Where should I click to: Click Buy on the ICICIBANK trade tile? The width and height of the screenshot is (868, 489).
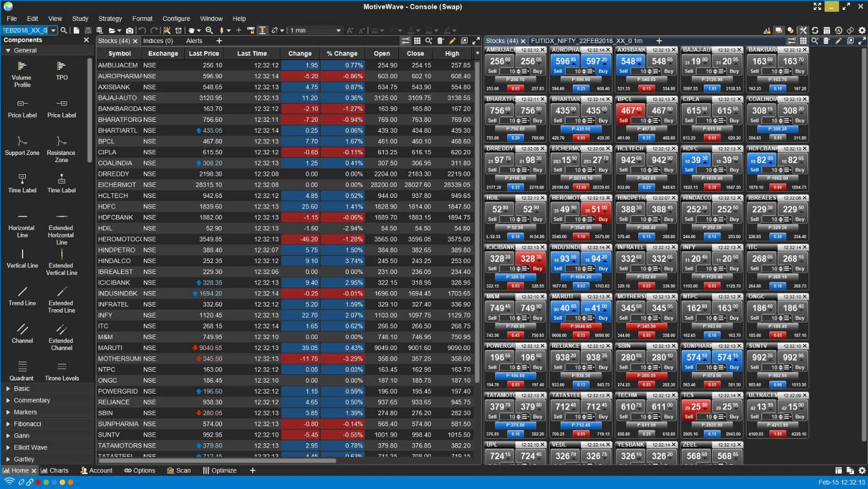538,269
